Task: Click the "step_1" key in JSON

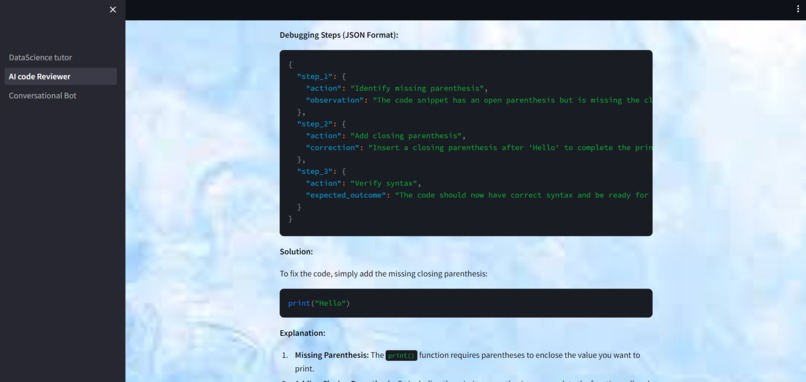Action: pyautogui.click(x=315, y=77)
